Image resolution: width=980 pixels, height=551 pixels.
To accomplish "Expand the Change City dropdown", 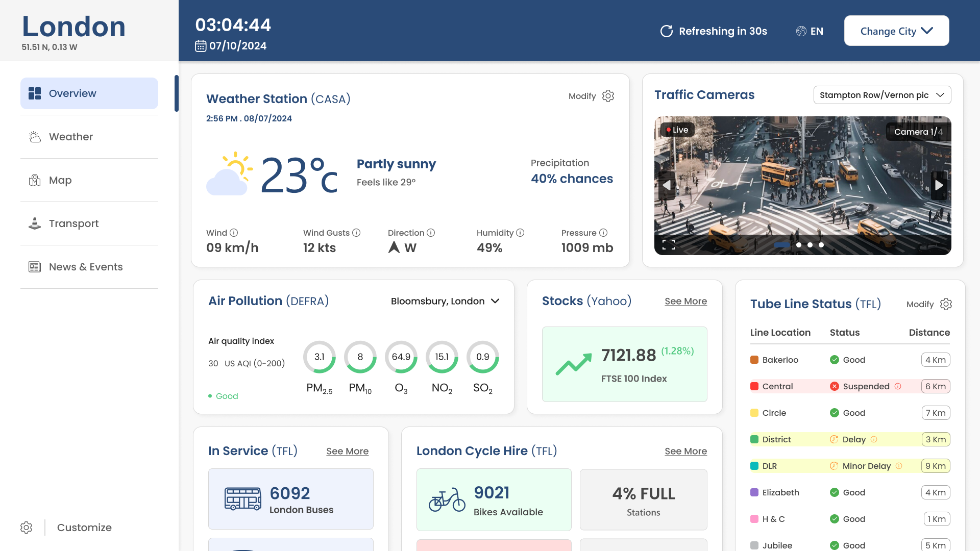I will 896,31.
